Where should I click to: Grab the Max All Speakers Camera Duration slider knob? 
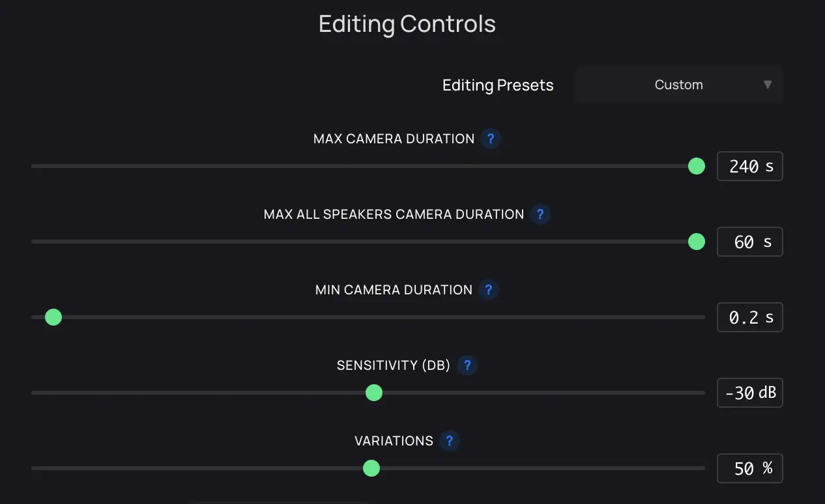click(697, 242)
